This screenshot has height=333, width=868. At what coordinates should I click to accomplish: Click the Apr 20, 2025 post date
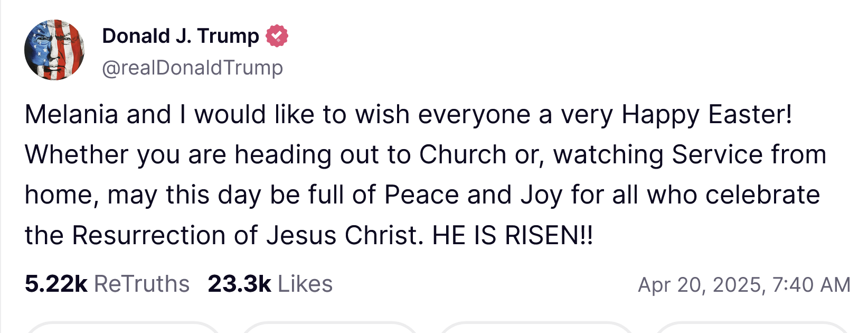pyautogui.click(x=700, y=285)
